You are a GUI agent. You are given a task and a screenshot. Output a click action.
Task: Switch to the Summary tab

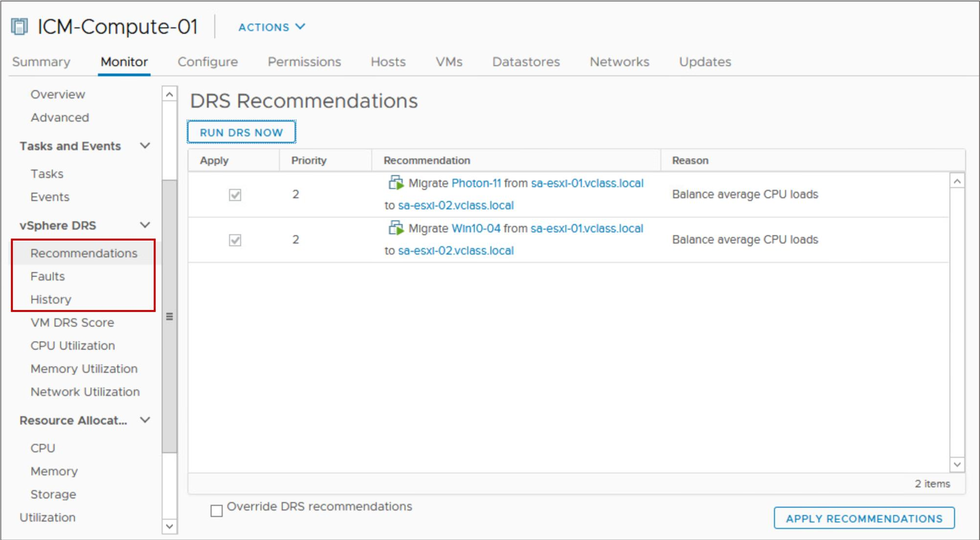41,62
